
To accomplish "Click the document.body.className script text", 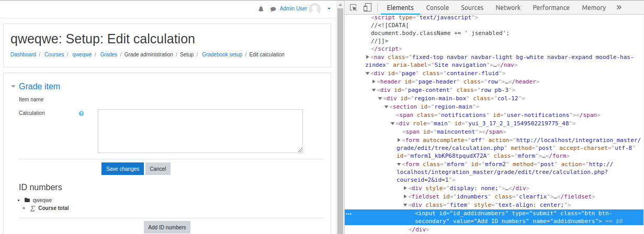I will click(x=440, y=33).
